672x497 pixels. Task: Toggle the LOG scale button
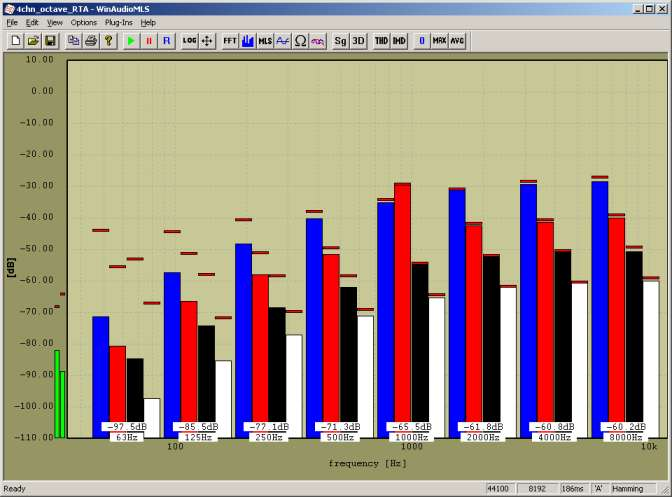(x=190, y=41)
